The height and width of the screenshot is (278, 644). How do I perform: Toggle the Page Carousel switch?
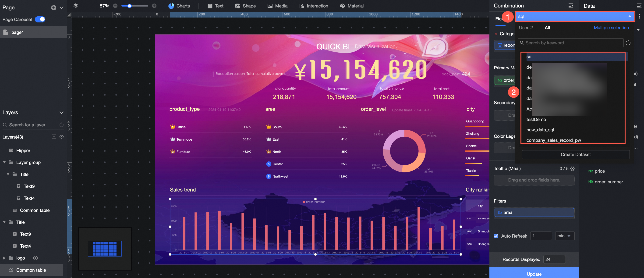(x=40, y=19)
